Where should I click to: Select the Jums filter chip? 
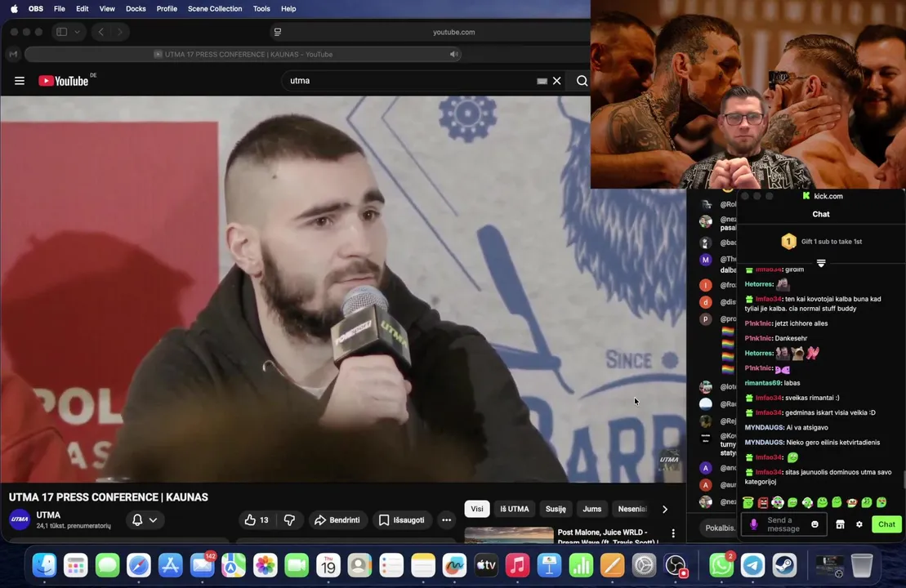[592, 509]
